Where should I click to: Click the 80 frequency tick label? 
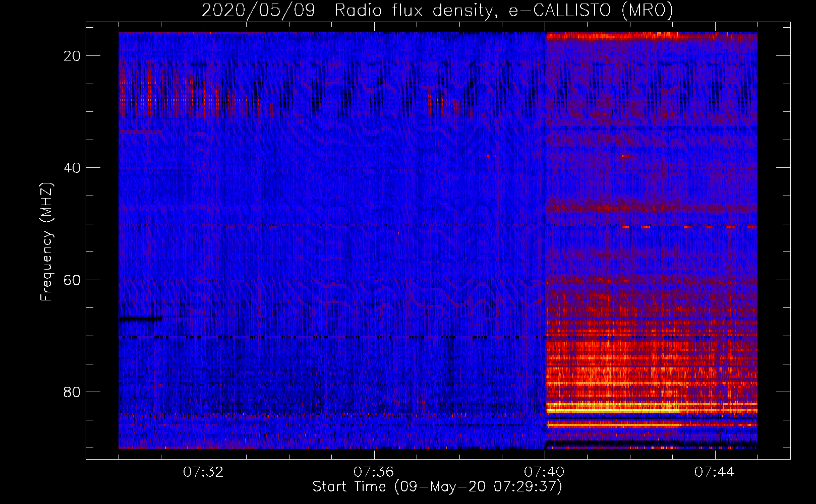[x=73, y=392]
